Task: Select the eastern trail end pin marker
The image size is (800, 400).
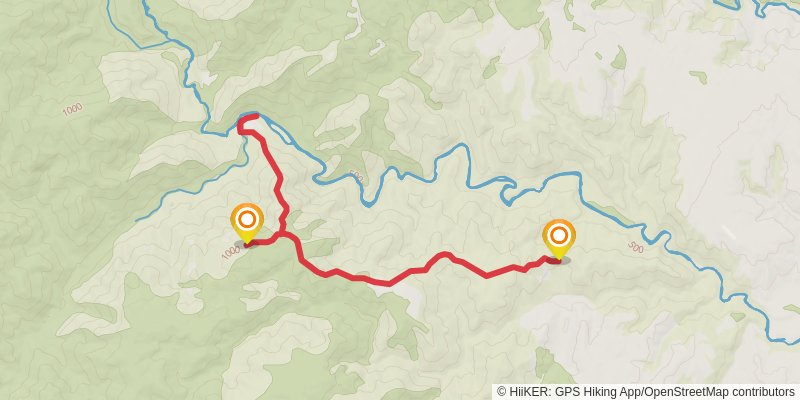Action: coord(559,240)
